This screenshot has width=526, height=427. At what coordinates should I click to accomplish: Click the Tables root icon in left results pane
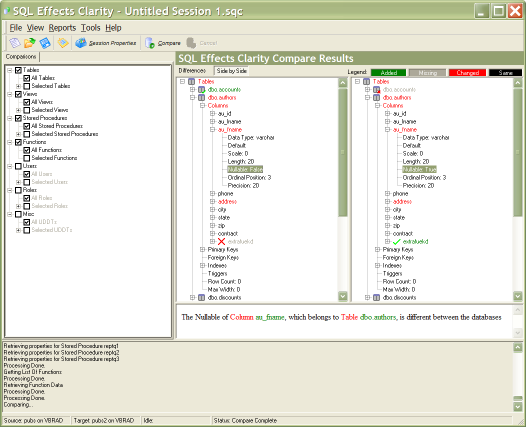[192, 82]
